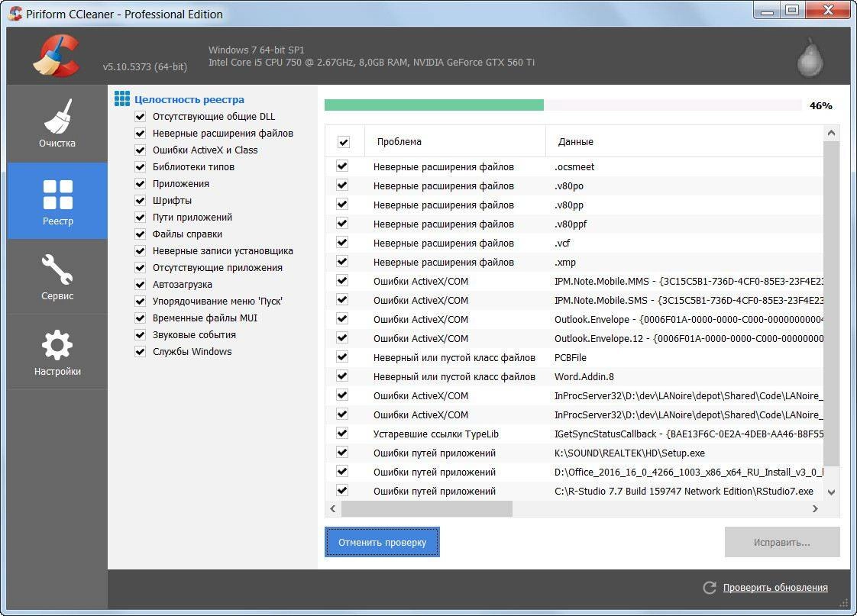Uncheck the .ocsmeet result row checkbox
This screenshot has width=857, height=616.
point(342,166)
